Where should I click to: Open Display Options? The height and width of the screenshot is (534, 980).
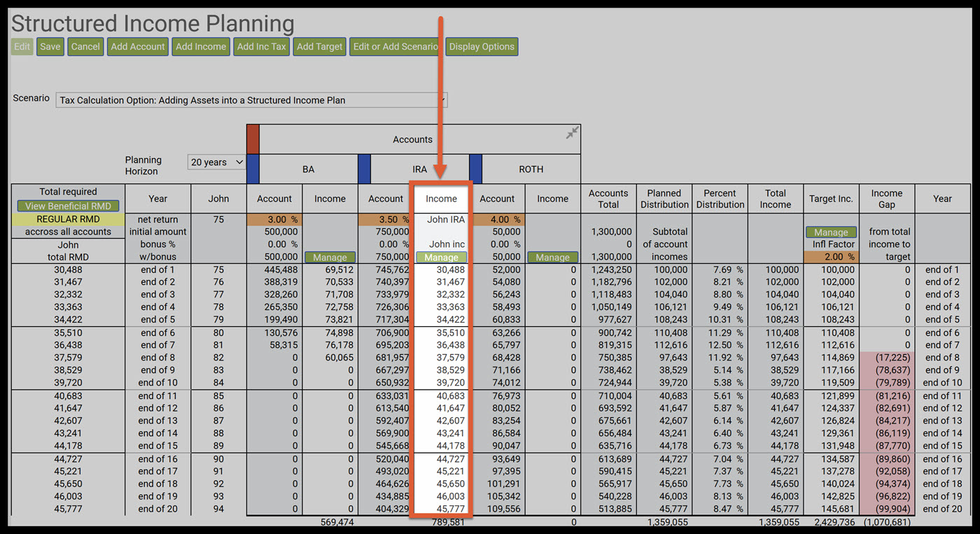[482, 47]
